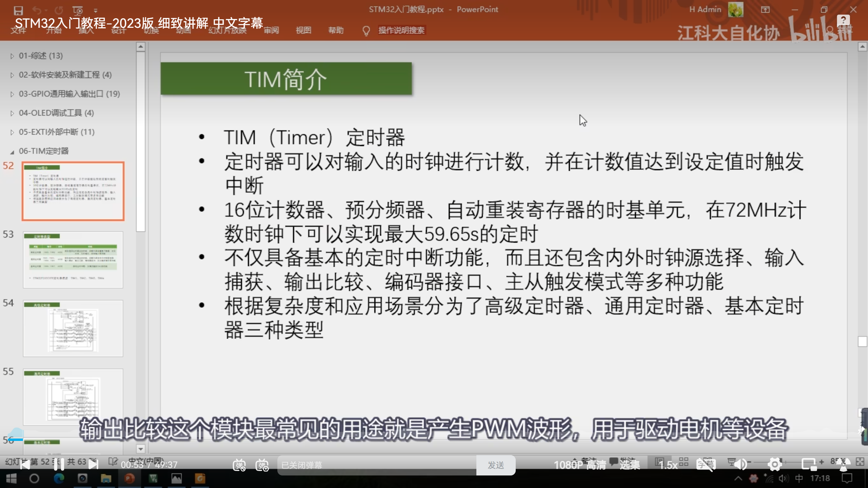Open player settings gear
The height and width of the screenshot is (488, 868).
pos(775,465)
